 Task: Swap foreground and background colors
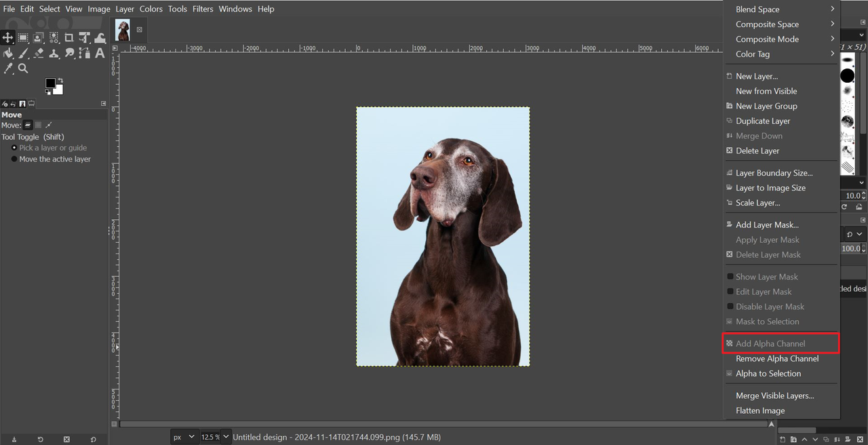click(x=60, y=81)
